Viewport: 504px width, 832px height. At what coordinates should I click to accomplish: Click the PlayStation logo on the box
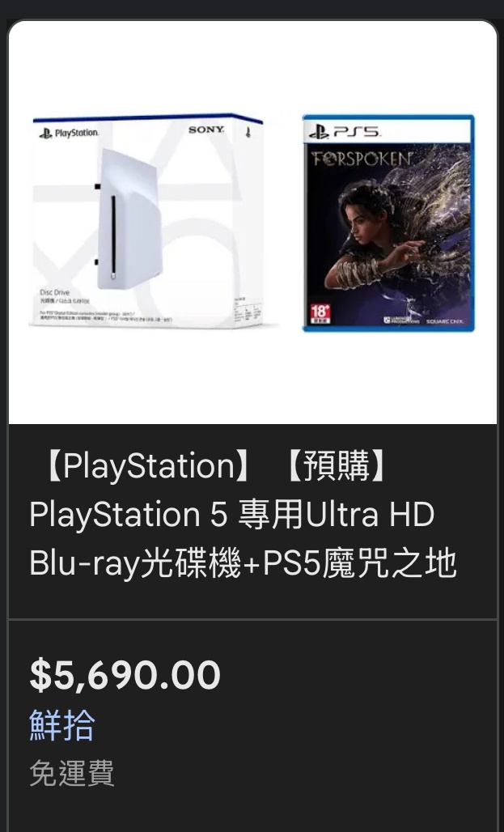pos(69,133)
